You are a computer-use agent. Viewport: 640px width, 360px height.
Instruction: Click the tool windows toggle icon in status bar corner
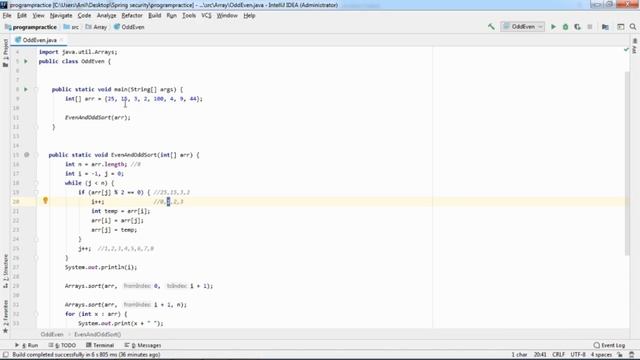[5, 355]
